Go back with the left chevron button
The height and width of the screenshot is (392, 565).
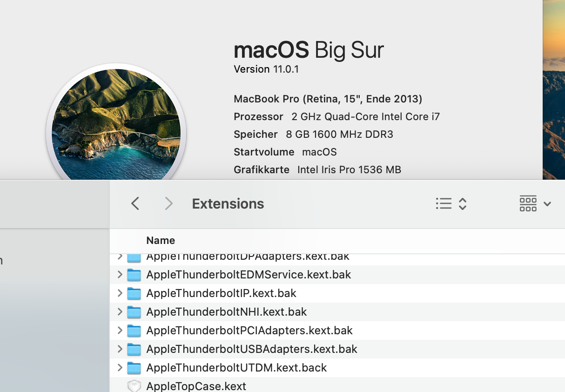135,203
